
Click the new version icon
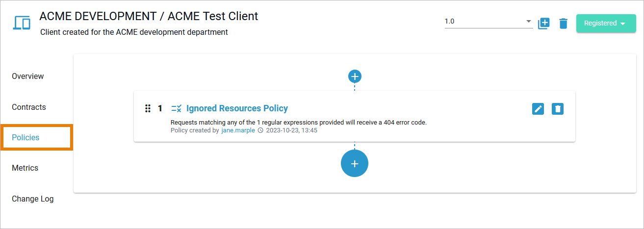pyautogui.click(x=544, y=23)
